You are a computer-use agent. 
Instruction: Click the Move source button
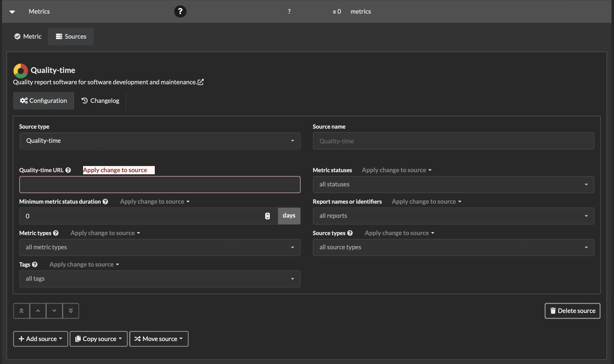(159, 339)
